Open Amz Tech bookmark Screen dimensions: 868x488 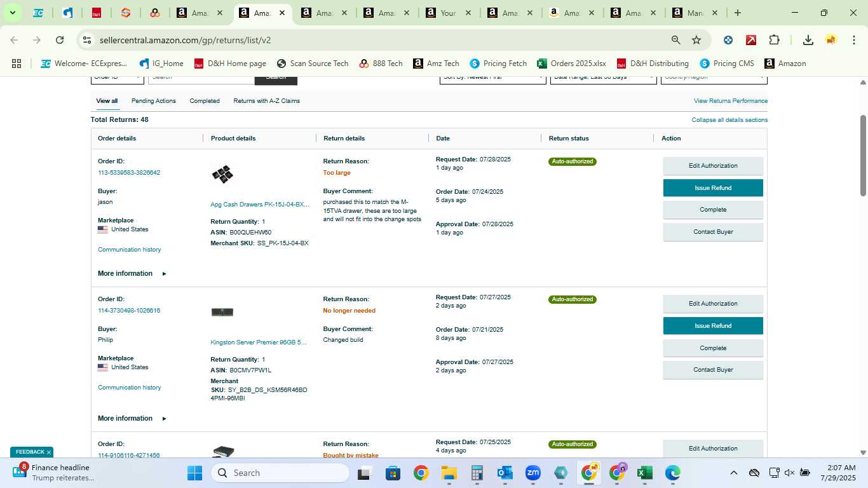click(x=436, y=64)
